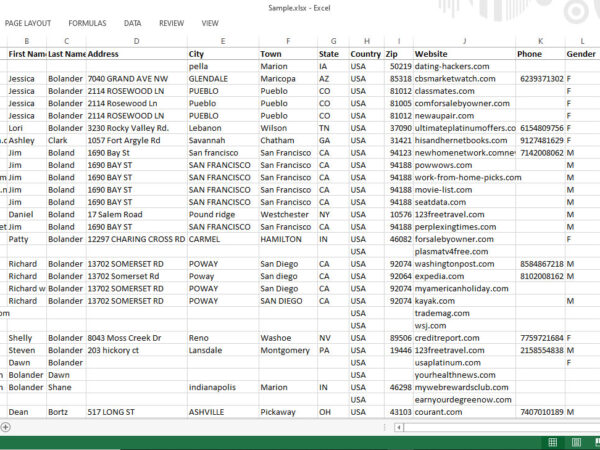Select phone number 6239371302
Image resolution: width=600 pixels, height=450 pixels.
[540, 79]
